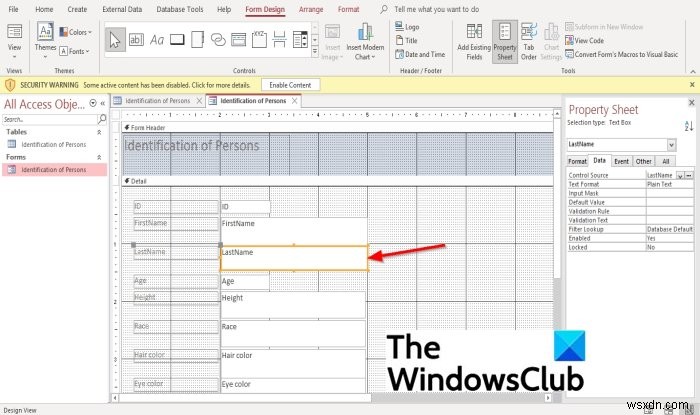Switch to the External Data tab
Image resolution: width=700 pixels, height=415 pixels.
point(122,9)
